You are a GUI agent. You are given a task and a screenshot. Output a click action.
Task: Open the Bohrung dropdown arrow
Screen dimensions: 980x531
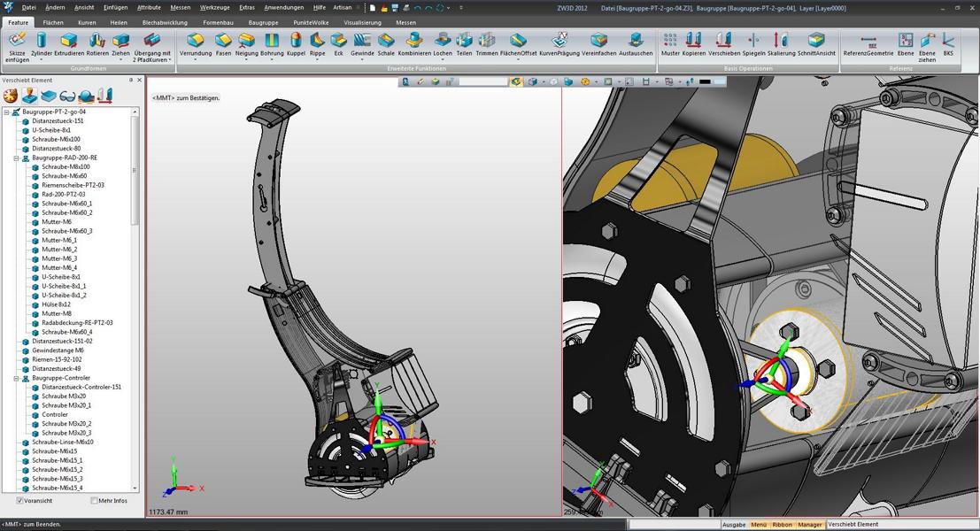point(271,60)
